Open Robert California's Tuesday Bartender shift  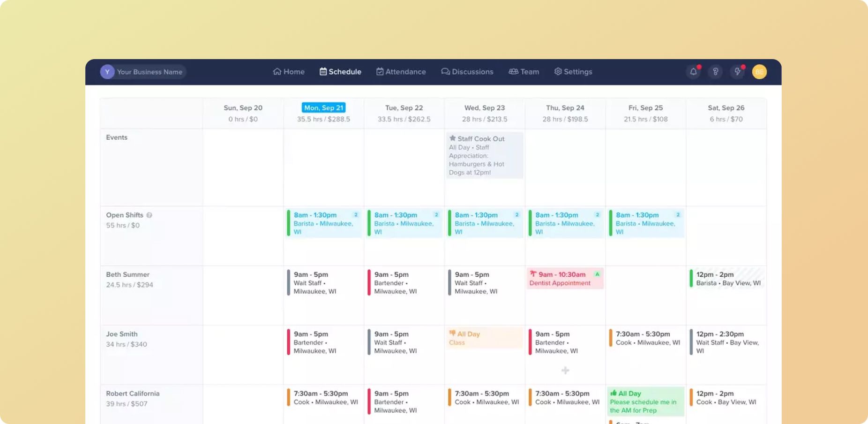coord(404,402)
